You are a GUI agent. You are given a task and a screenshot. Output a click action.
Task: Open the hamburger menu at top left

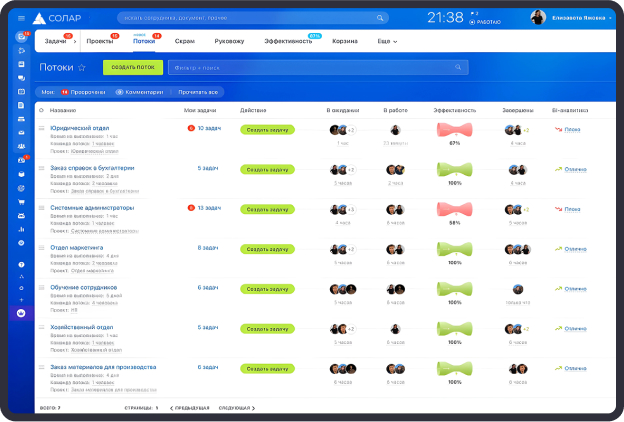coord(21,18)
